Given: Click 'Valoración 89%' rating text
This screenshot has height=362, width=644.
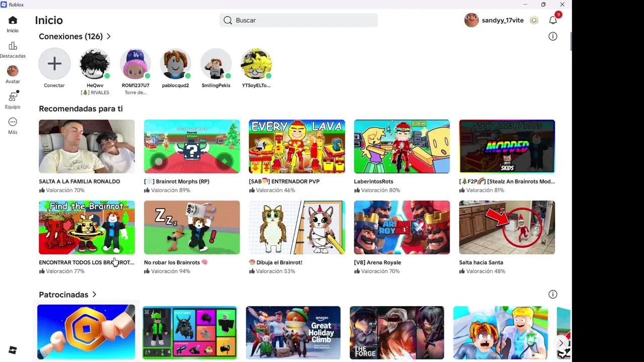Looking at the screenshot, I should (171, 191).
